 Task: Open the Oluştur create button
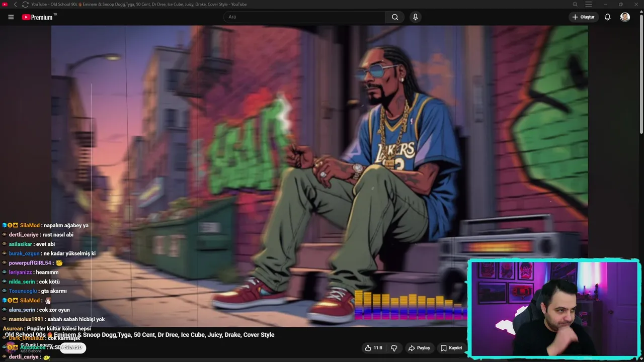click(x=583, y=17)
